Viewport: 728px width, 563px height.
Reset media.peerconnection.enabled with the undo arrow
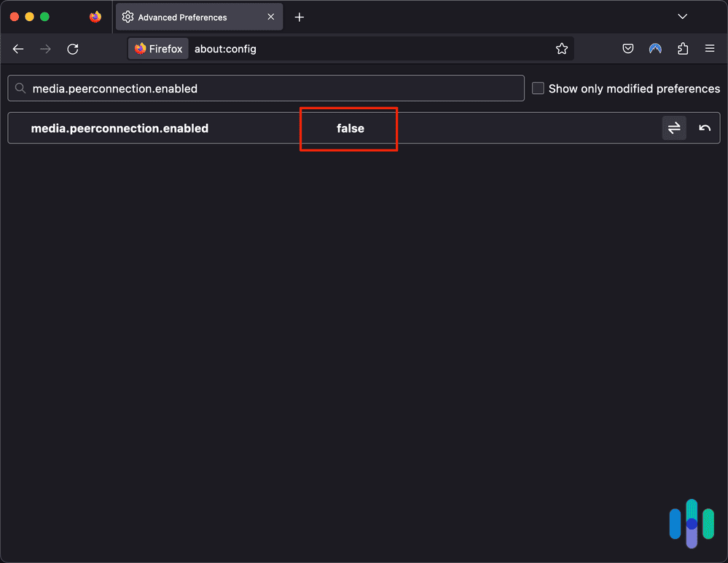click(704, 127)
